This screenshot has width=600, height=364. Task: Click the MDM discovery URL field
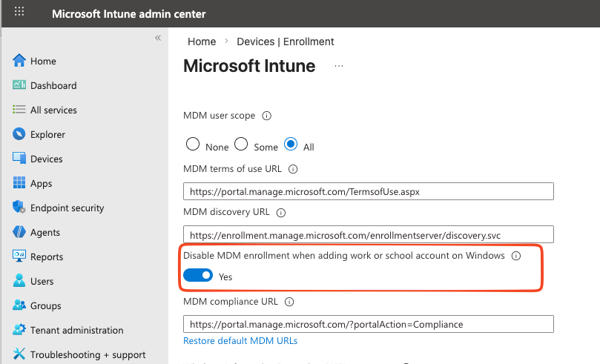pos(369,235)
